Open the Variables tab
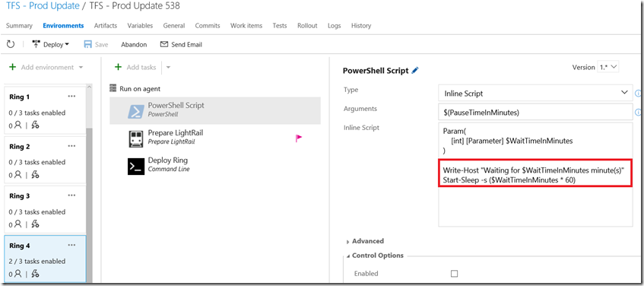The image size is (644, 286). click(x=140, y=25)
